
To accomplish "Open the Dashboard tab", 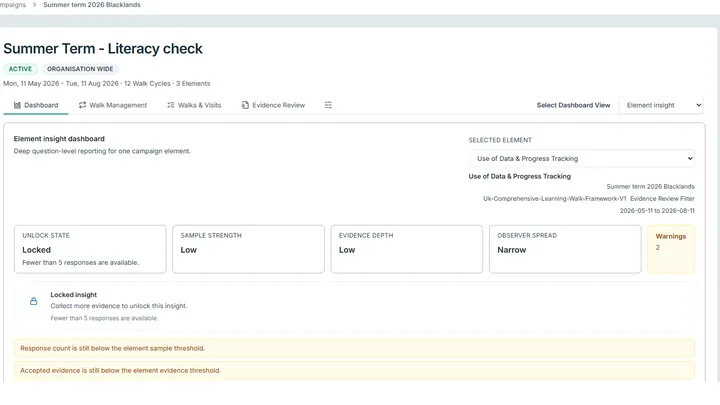I will 36,105.
